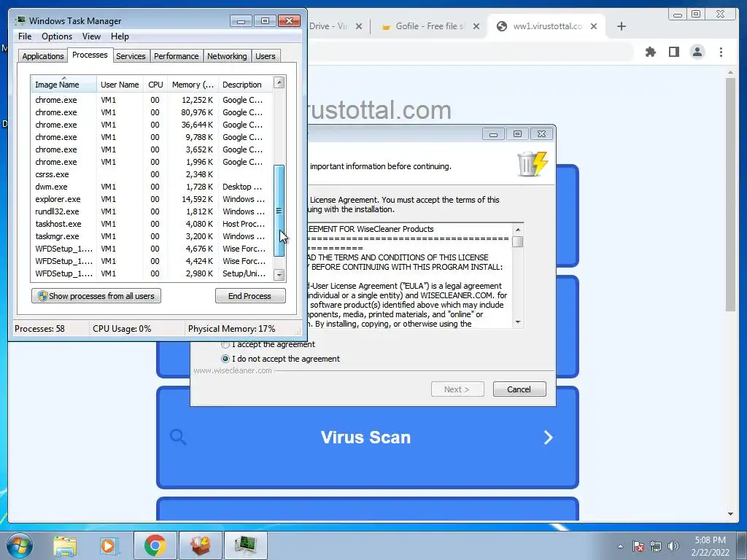The height and width of the screenshot is (560, 747).
Task: Open Task Manager Help menu
Action: (120, 36)
